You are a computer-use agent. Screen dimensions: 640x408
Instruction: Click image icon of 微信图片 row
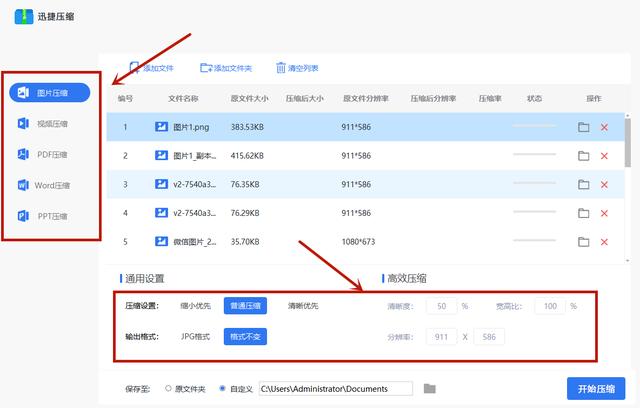(161, 242)
